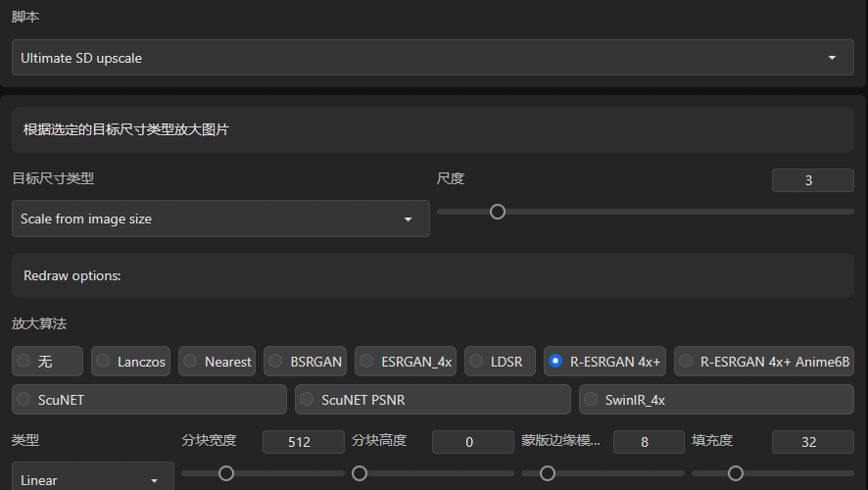Select the BSRGAN upscaler
Viewport: 868px width, 490px height.
point(305,362)
